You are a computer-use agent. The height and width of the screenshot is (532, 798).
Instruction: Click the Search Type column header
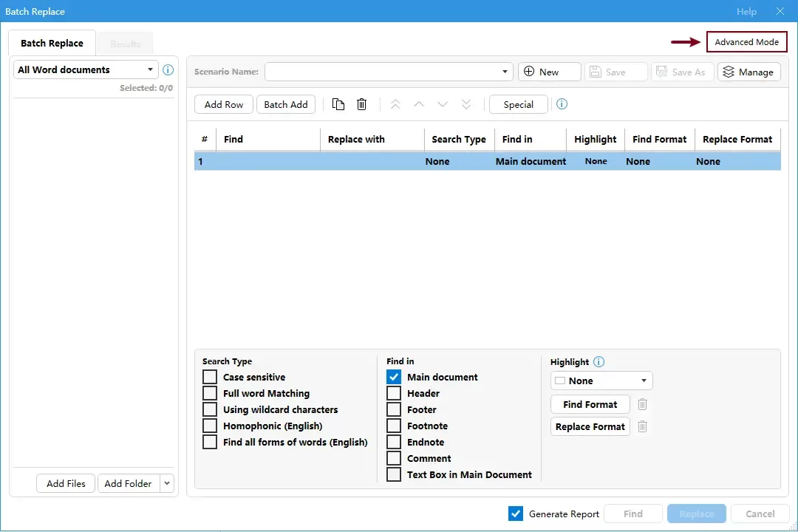pyautogui.click(x=459, y=139)
